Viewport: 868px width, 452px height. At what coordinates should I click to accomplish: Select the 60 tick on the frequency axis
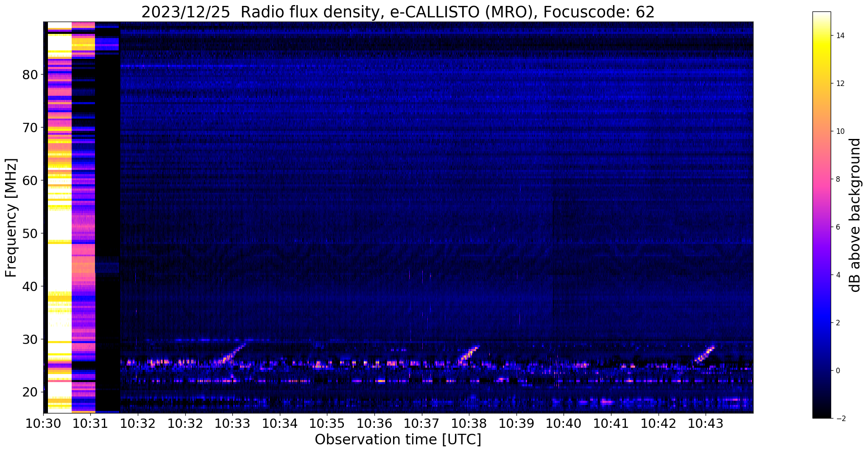30,180
